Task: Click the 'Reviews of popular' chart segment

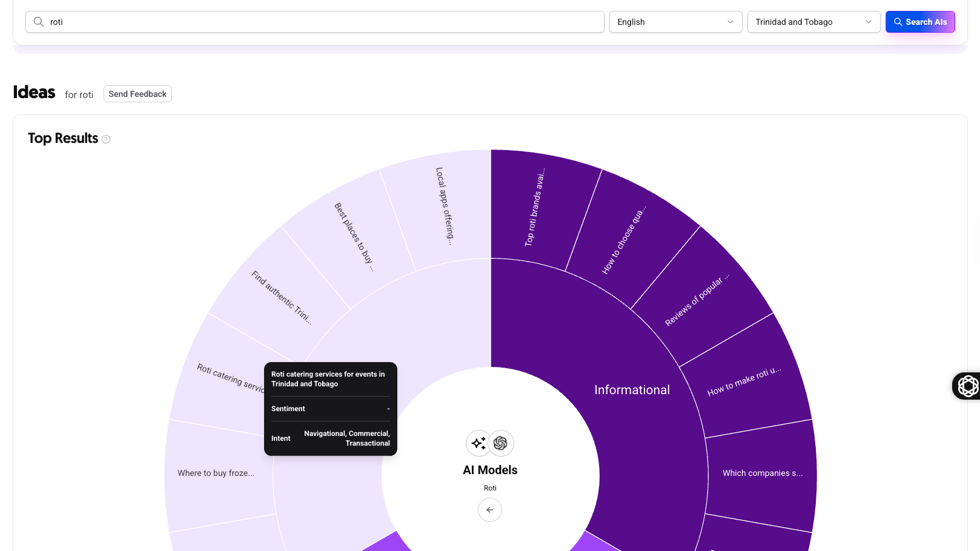Action: click(x=697, y=302)
